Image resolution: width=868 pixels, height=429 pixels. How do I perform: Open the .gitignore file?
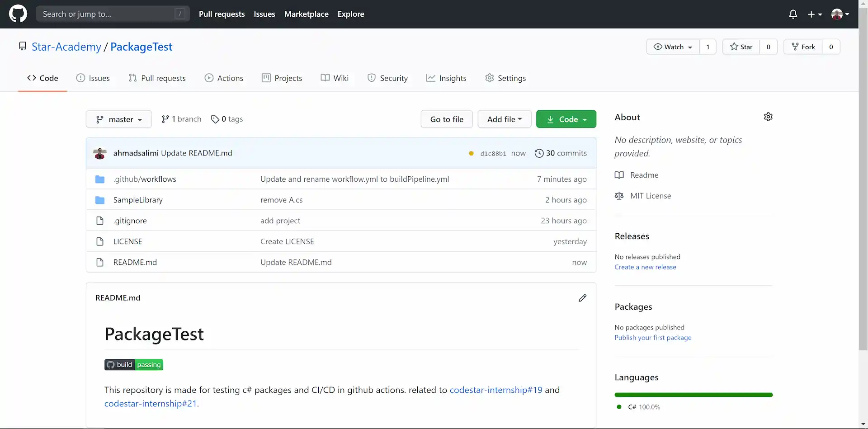pos(130,221)
